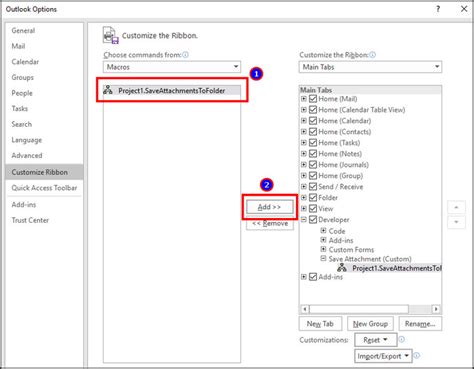Toggle the bottom Add-ins tab checkbox

pos(313,277)
